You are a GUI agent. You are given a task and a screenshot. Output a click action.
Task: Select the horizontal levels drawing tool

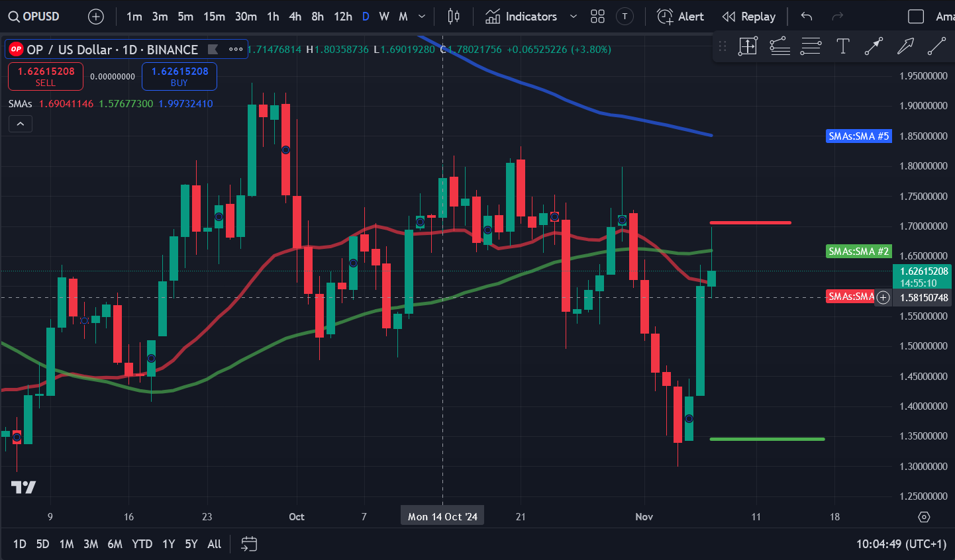pyautogui.click(x=811, y=46)
